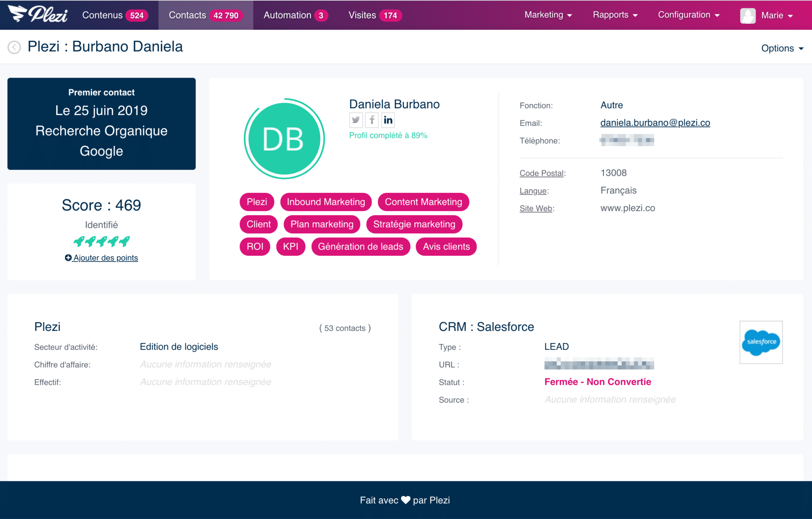Viewport: 812px width, 519px height.
Task: Expand the Marketing dropdown menu
Action: click(x=548, y=15)
